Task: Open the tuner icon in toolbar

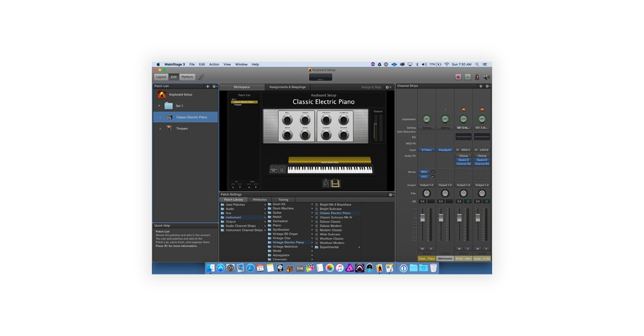Action: tap(477, 77)
